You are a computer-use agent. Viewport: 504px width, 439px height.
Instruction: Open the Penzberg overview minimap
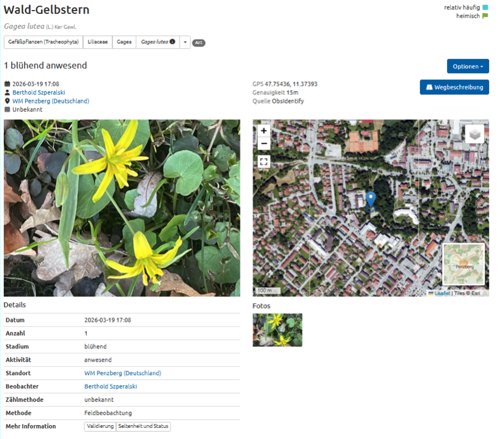pyautogui.click(x=463, y=264)
